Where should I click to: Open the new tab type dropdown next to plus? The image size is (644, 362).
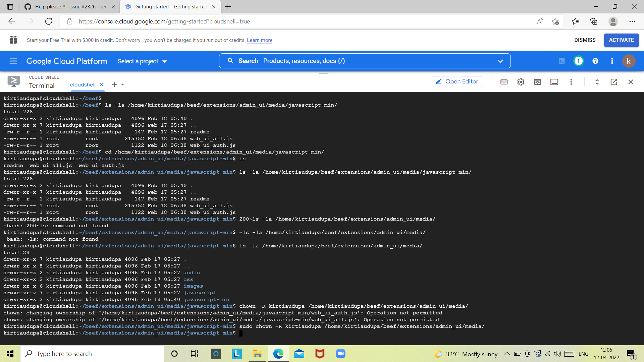coord(123,84)
